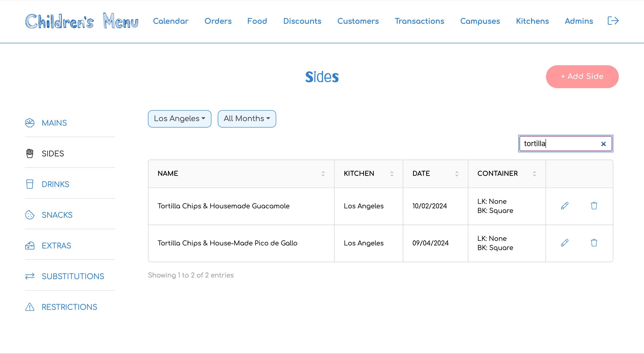Click the Sides page heading
The image size is (644, 354).
tap(322, 77)
